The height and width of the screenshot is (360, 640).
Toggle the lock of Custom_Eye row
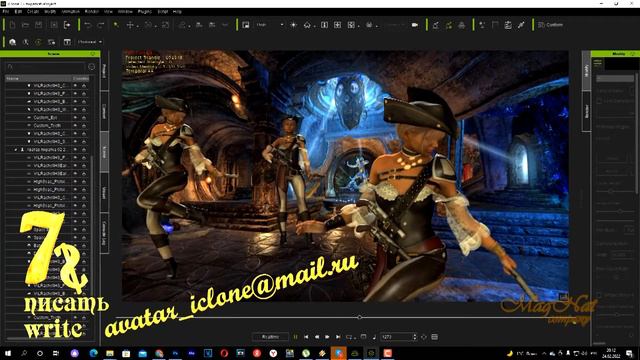tap(84, 118)
